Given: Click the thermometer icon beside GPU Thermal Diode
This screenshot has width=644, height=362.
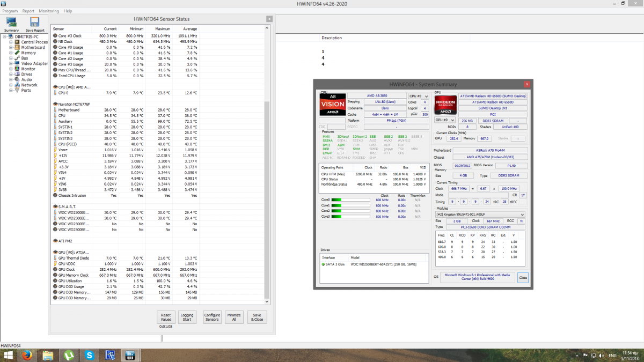Looking at the screenshot, I should [x=55, y=258].
